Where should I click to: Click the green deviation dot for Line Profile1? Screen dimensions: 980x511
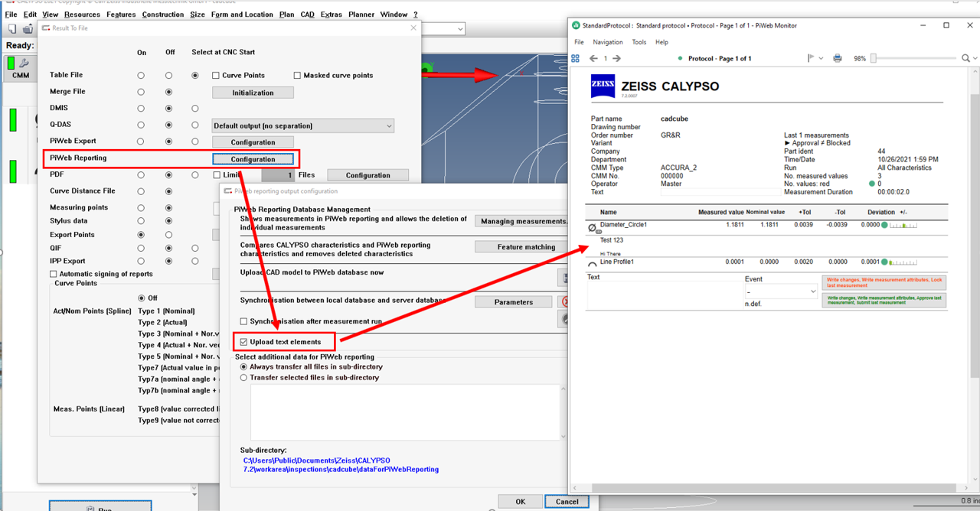[885, 262]
